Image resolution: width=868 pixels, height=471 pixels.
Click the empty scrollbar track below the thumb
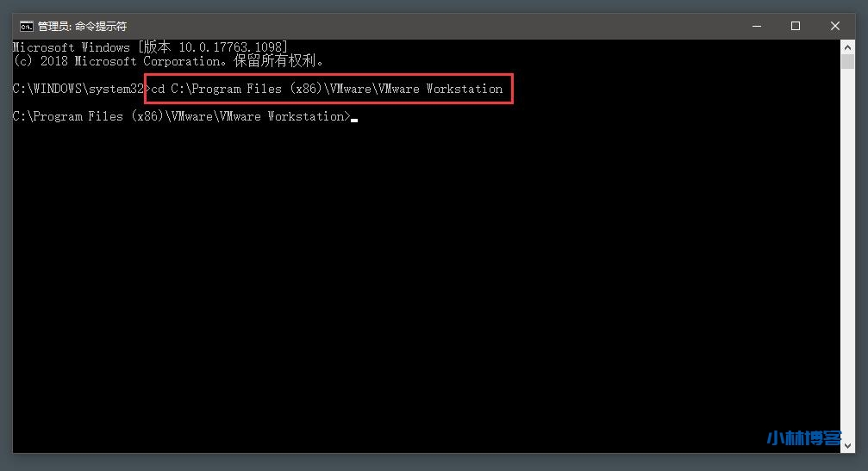(x=847, y=254)
